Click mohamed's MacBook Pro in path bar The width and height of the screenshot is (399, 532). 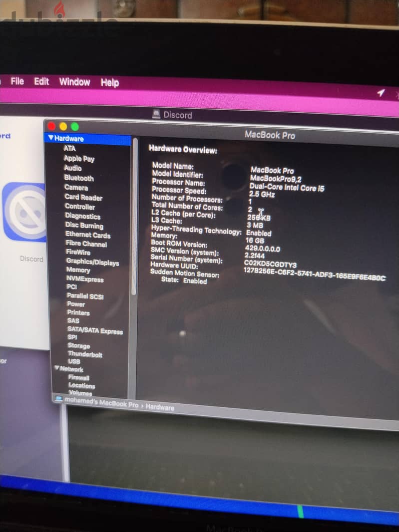coord(101,403)
